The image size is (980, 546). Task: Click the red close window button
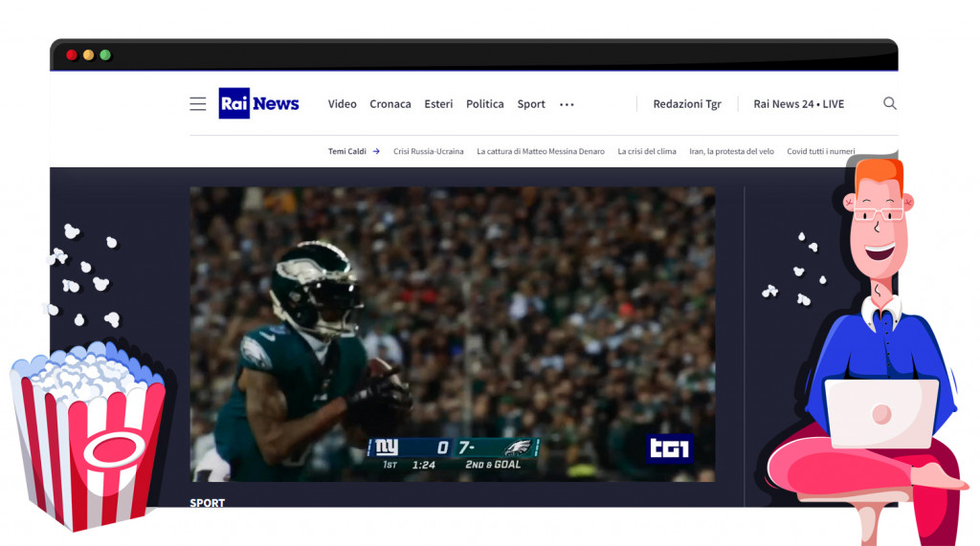(71, 55)
